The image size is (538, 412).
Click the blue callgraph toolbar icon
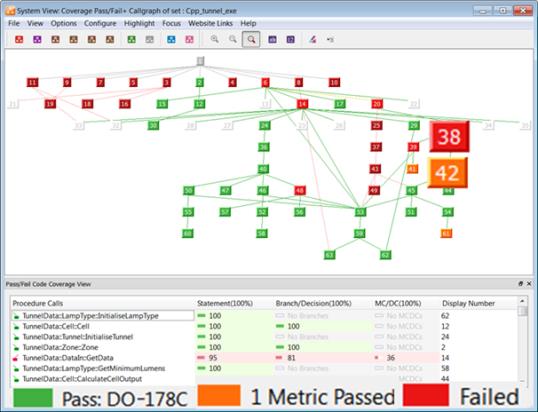pos(171,39)
